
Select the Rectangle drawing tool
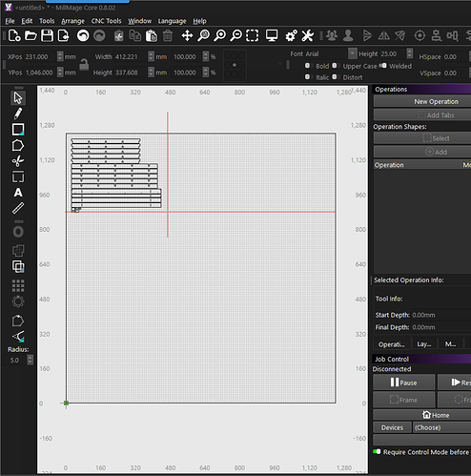click(x=18, y=130)
